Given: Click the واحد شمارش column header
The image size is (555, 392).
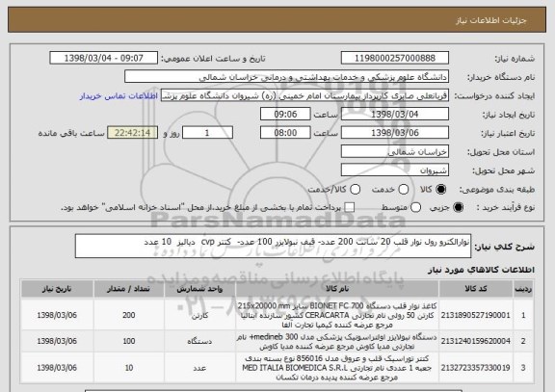Looking at the screenshot, I should pos(199,289).
